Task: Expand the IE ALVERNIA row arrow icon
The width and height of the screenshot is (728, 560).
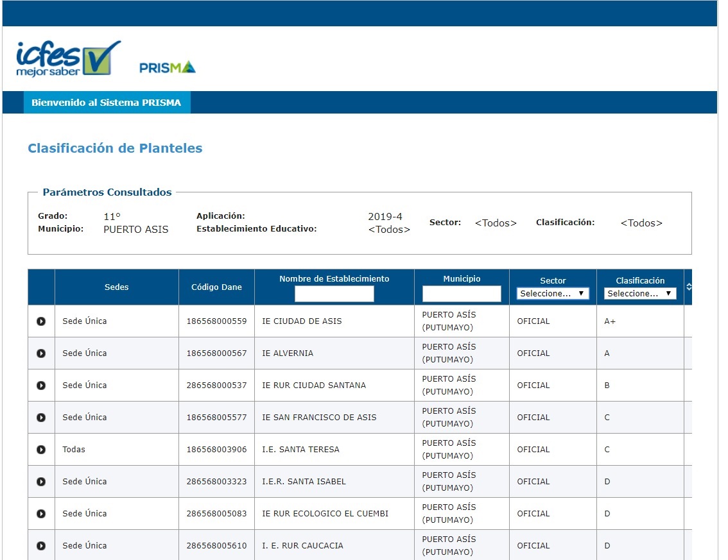Action: coord(41,353)
